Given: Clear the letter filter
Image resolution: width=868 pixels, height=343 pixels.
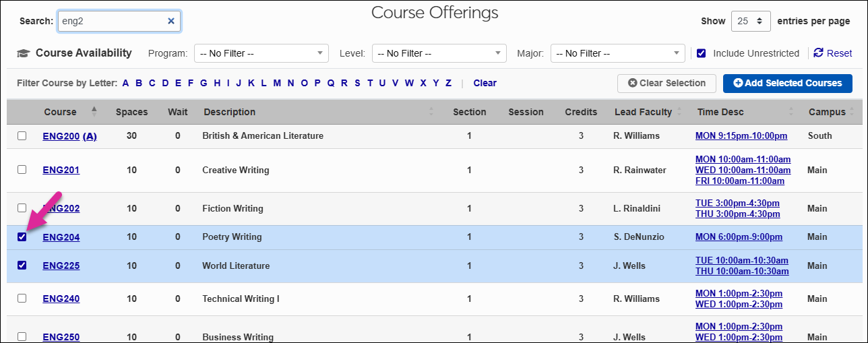Looking at the screenshot, I should [x=485, y=83].
